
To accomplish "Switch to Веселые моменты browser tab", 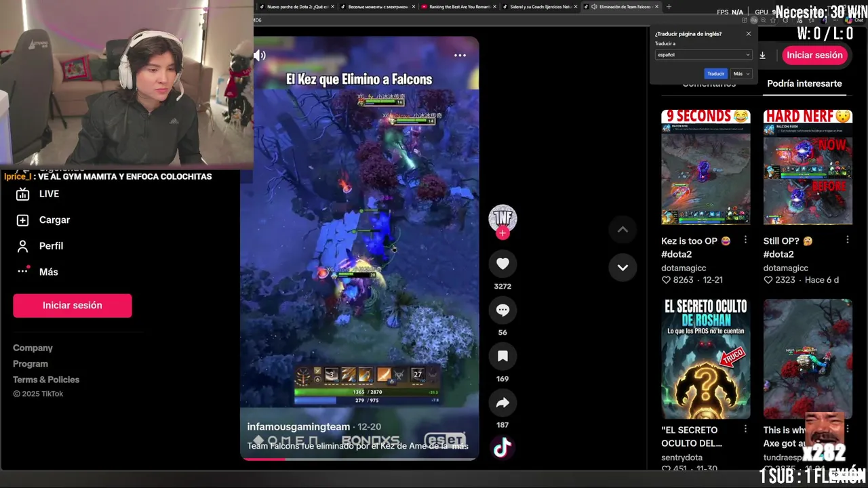I will [x=378, y=7].
